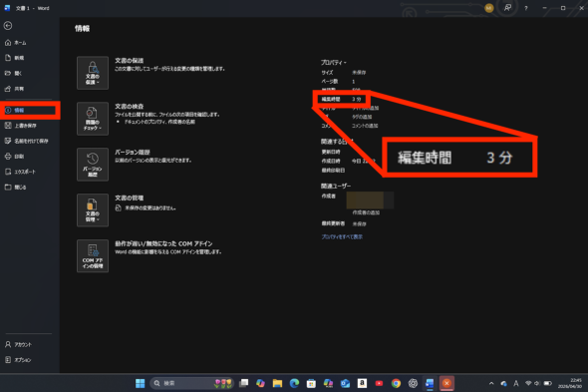Click the 文書の保護 heading text
Screen dimensions: 588x392
tap(129, 61)
